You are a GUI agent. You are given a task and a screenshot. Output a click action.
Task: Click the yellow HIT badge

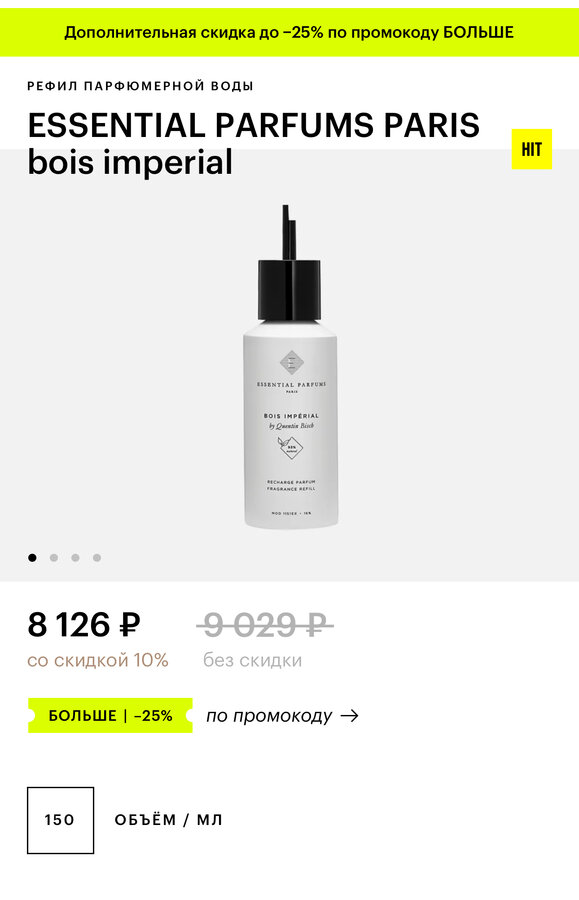click(x=531, y=149)
